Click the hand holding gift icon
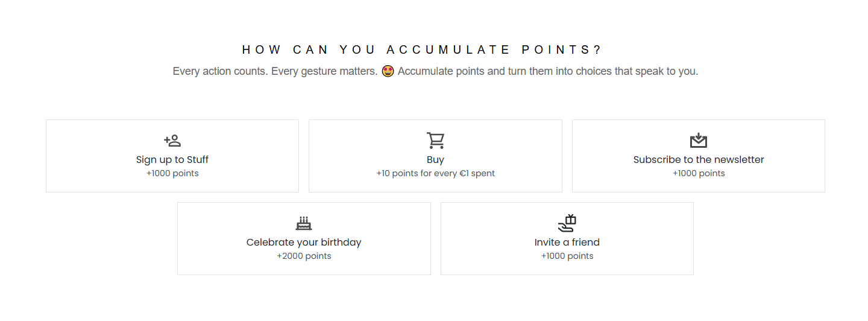Image resolution: width=868 pixels, height=321 pixels. 567,223
